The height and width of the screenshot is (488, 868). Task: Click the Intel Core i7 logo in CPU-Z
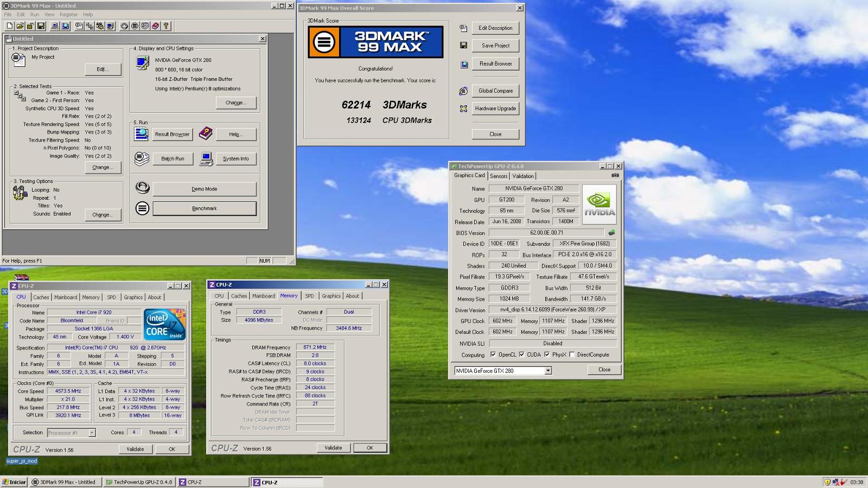pyautogui.click(x=165, y=325)
